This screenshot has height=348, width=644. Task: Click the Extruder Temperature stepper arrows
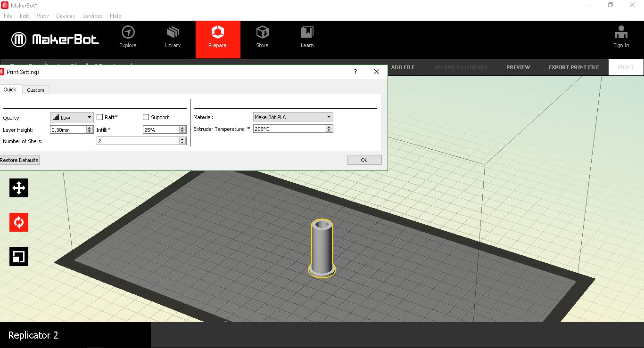[x=329, y=129]
